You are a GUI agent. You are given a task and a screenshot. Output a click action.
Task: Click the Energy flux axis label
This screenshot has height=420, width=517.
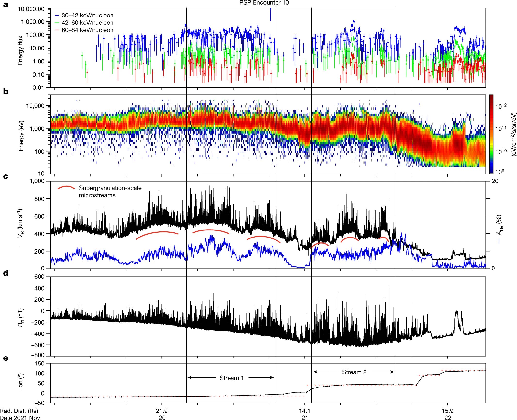click(20, 50)
